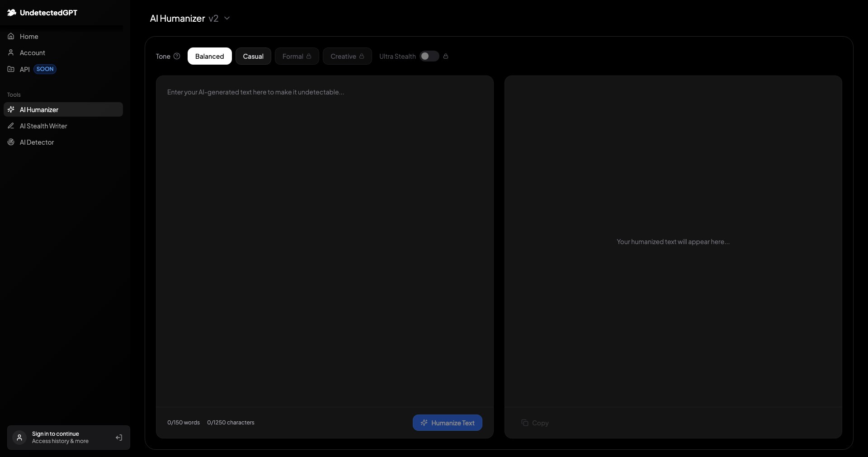Toggle the Ultra Stealth switch
Screen dimensions: 868x457
(x=429, y=56)
